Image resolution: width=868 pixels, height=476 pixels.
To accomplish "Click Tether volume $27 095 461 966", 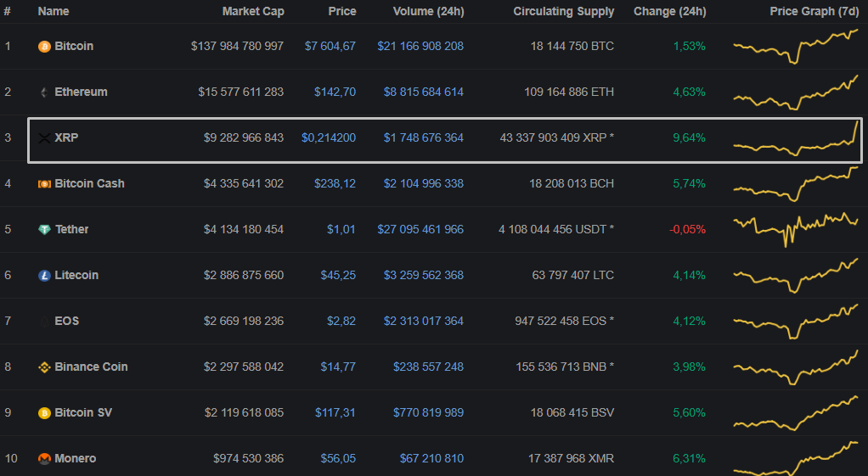I will pos(420,229).
